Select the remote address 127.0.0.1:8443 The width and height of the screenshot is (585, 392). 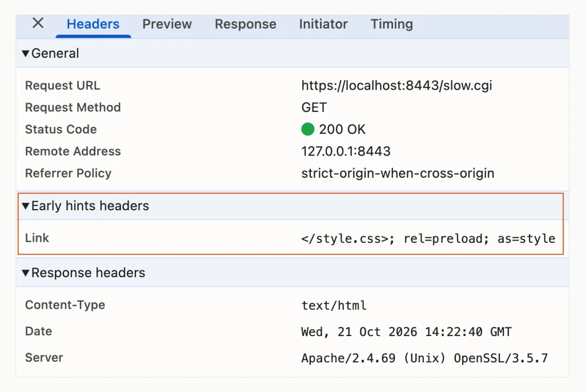[x=346, y=151]
